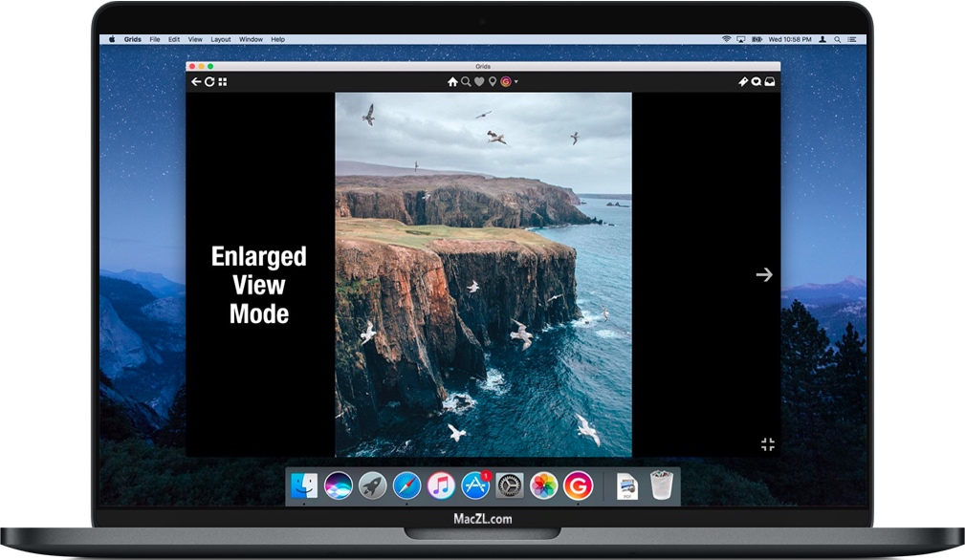Go to next photo with right arrow

pos(763,275)
